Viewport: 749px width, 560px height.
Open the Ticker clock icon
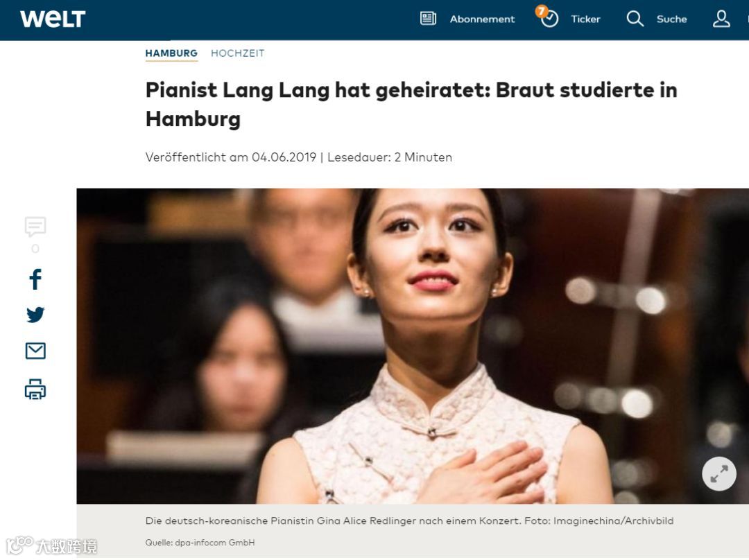coord(550,19)
